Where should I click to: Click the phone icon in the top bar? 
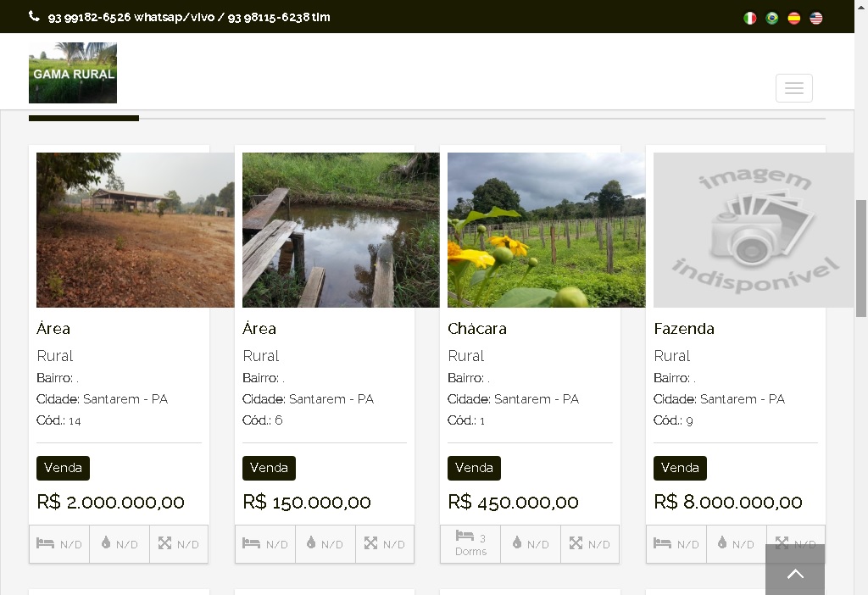pyautogui.click(x=34, y=17)
